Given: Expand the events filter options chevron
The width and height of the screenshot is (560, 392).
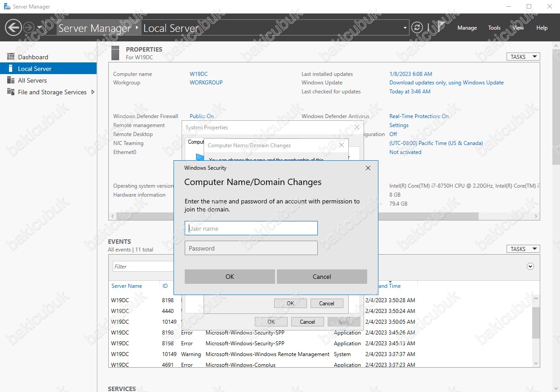Looking at the screenshot, I should [530, 266].
